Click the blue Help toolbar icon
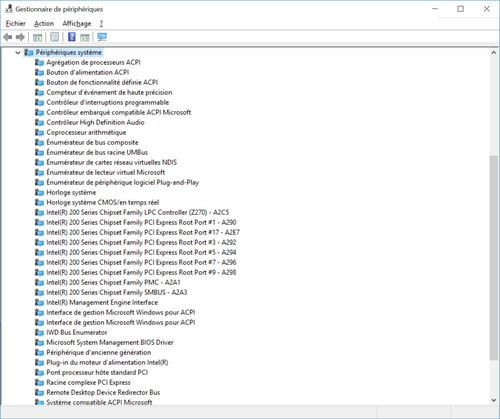This screenshot has height=419, width=500. coord(72,37)
